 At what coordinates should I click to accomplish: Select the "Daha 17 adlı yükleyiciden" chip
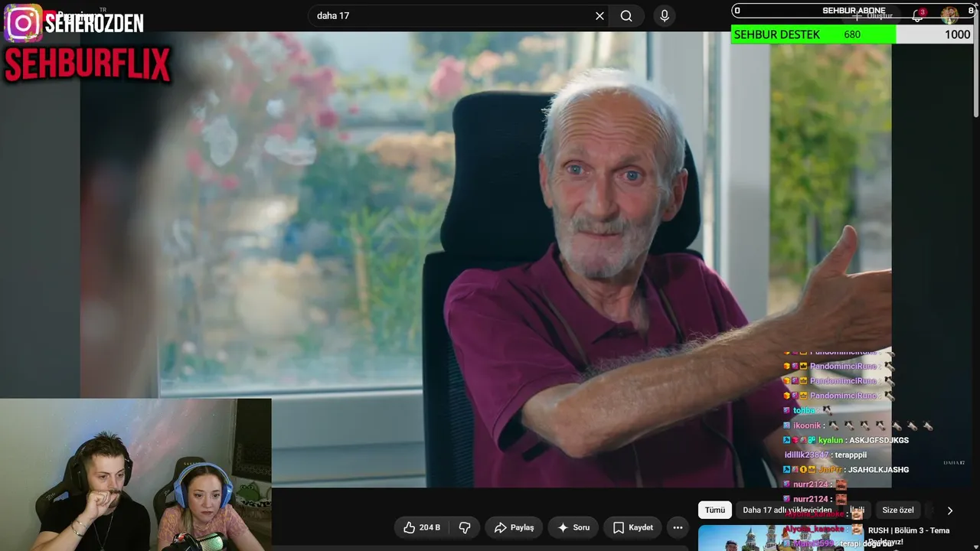[x=787, y=510]
